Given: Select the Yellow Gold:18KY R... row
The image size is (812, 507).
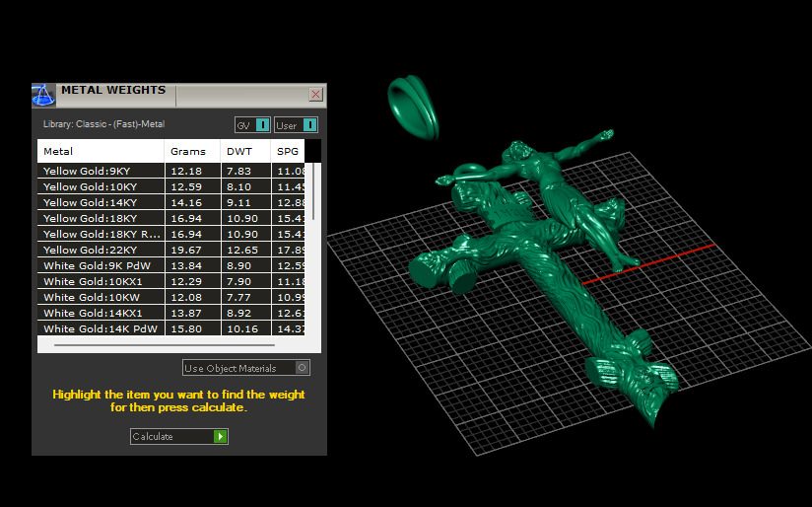Looking at the screenshot, I should tap(170, 234).
